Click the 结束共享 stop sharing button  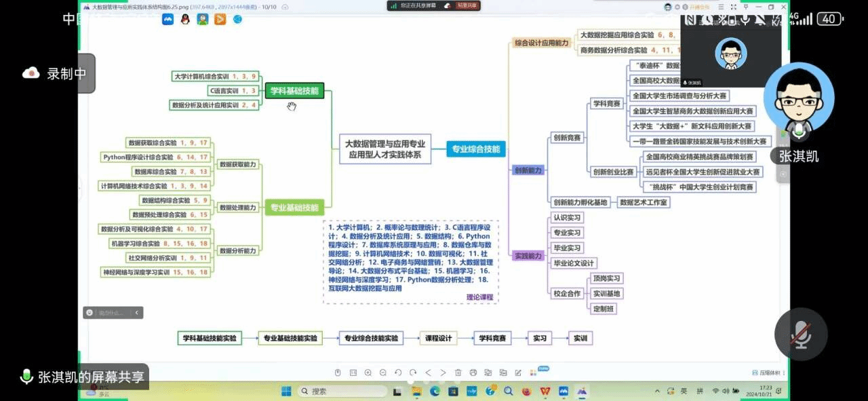[x=467, y=5]
